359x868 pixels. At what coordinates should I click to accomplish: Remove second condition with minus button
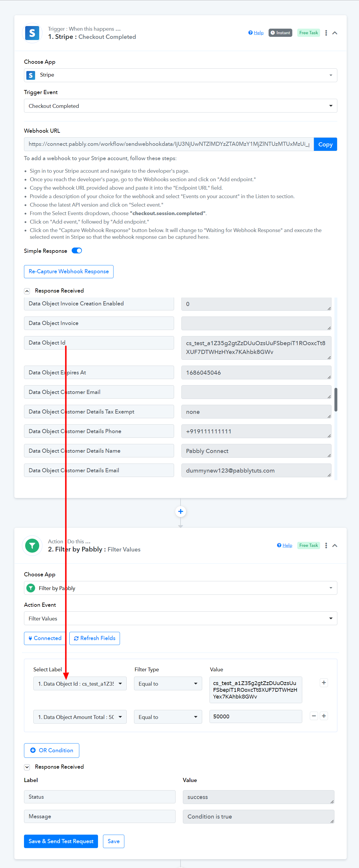click(314, 716)
